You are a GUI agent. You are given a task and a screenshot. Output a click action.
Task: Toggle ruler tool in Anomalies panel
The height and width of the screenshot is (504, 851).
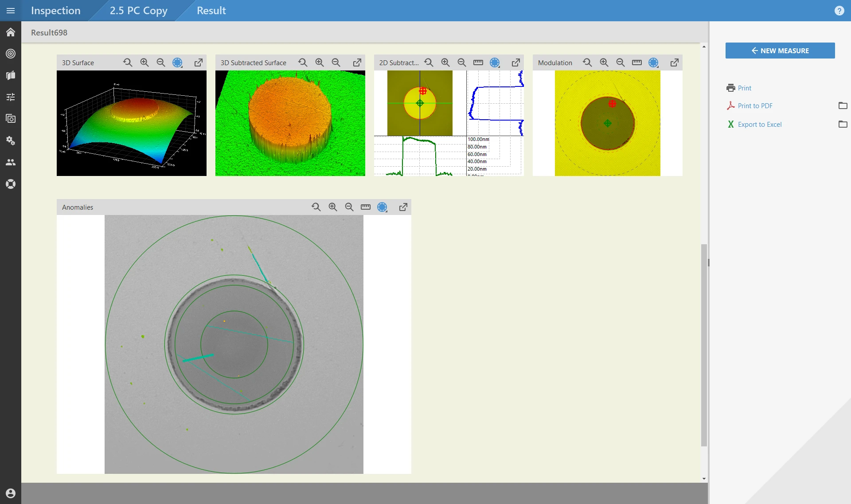pos(366,207)
